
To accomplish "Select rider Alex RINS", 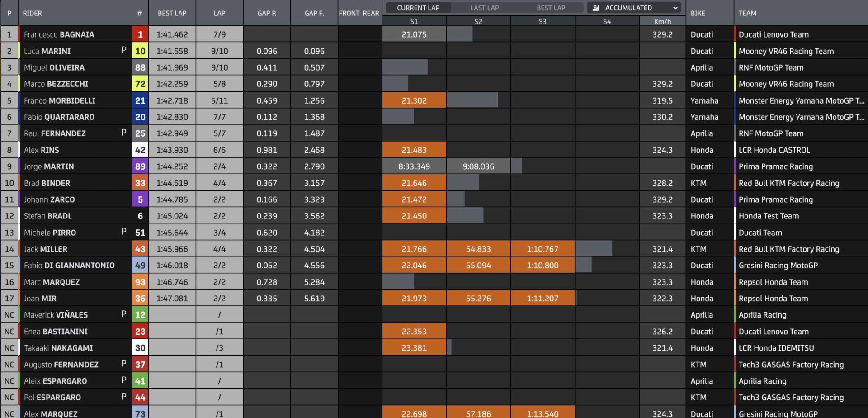I will [41, 150].
